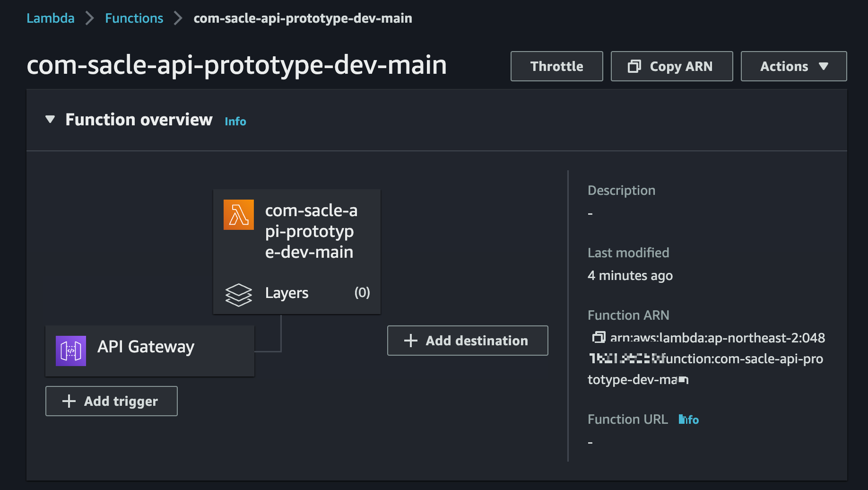Click the orange Lambda function icon

click(x=239, y=215)
